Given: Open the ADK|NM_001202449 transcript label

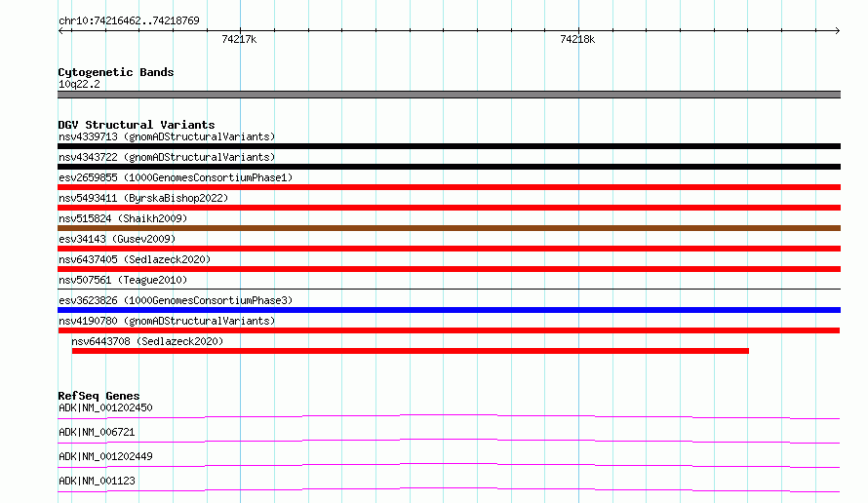Looking at the screenshot, I should click(105, 456).
